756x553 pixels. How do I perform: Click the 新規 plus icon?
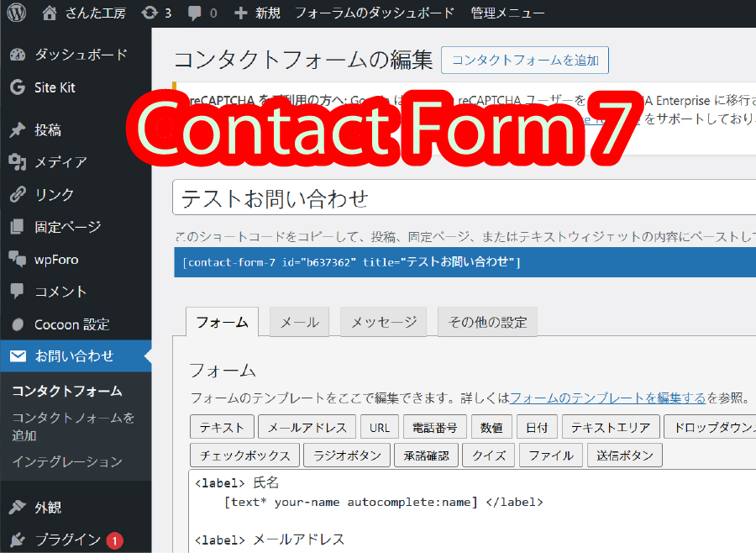pyautogui.click(x=241, y=13)
